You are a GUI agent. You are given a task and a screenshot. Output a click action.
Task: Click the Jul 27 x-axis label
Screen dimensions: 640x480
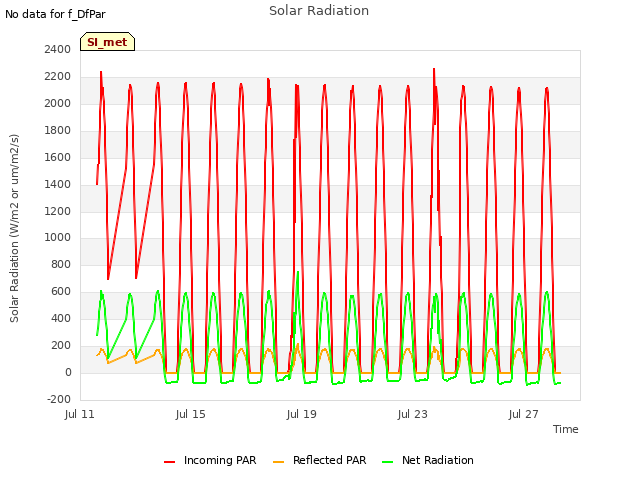[524, 414]
